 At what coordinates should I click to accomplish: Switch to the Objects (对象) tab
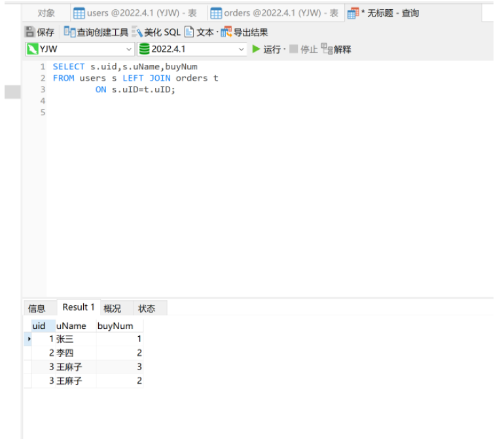coord(46,13)
